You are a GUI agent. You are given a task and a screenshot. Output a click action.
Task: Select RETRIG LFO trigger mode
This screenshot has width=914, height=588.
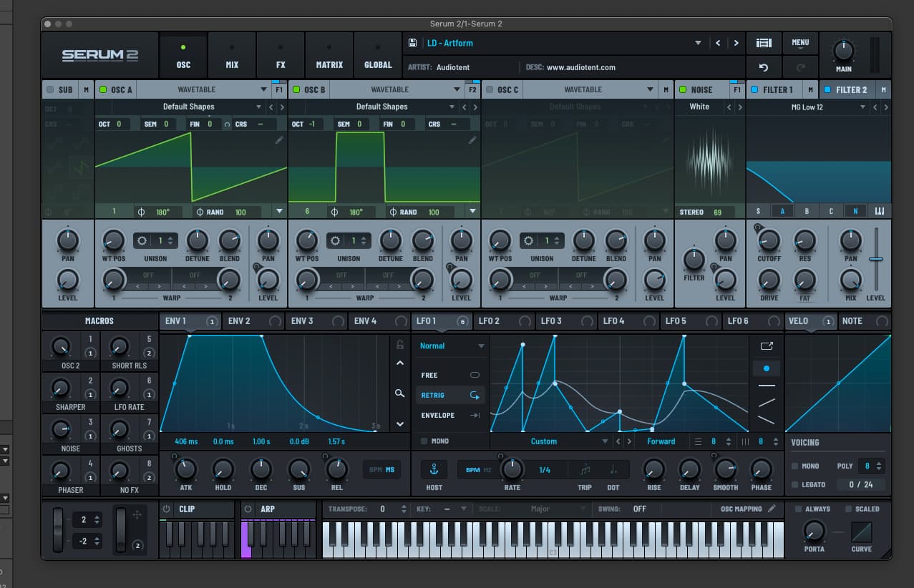[x=450, y=395]
